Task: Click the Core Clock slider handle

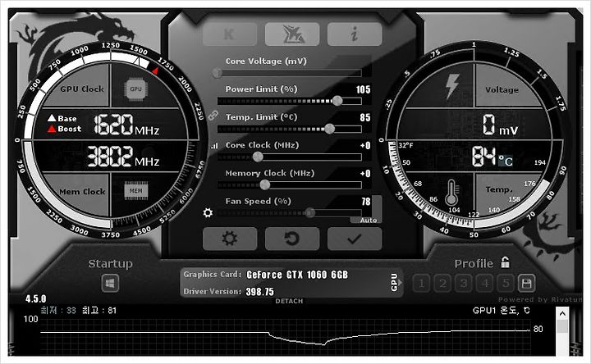Action: pos(258,157)
